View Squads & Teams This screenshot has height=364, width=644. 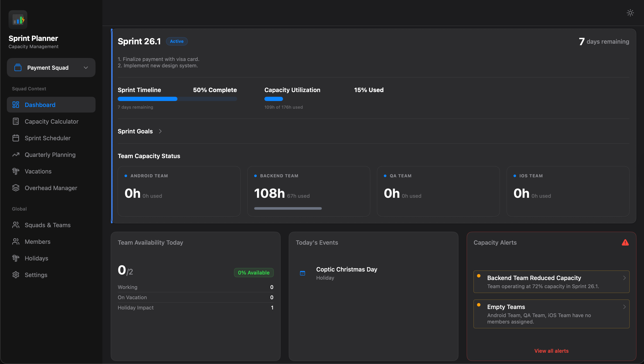47,225
